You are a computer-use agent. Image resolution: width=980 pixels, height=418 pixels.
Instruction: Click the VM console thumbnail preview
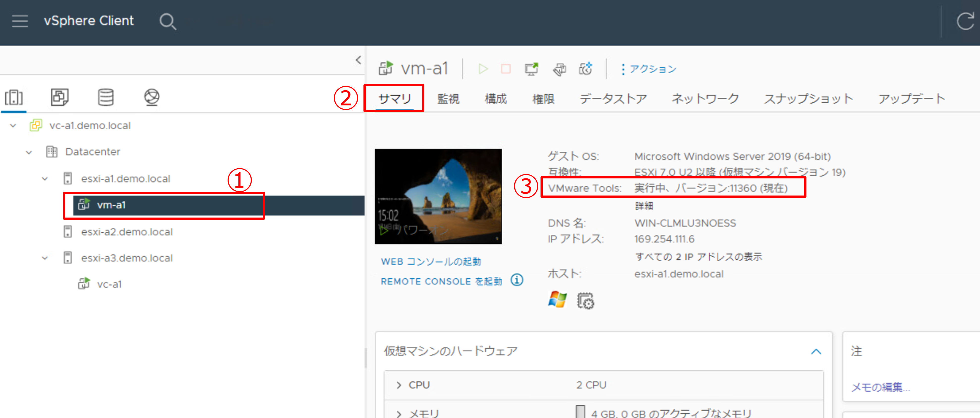point(438,196)
